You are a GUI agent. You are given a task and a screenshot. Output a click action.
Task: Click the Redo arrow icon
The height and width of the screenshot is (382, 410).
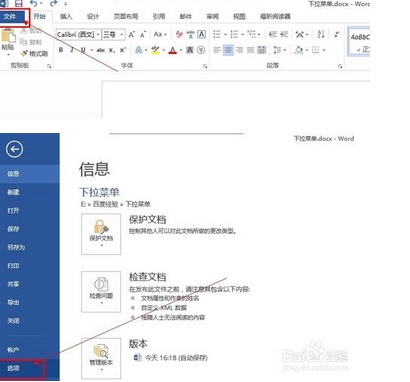click(53, 3)
